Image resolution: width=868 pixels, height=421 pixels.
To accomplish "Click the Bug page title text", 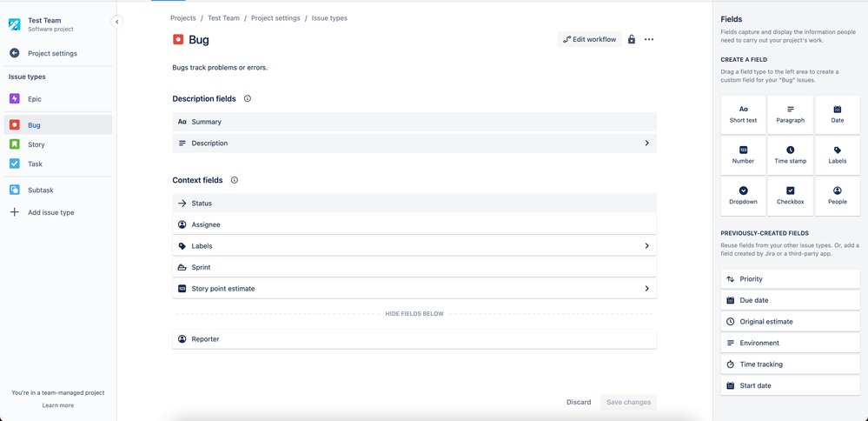I will [199, 39].
